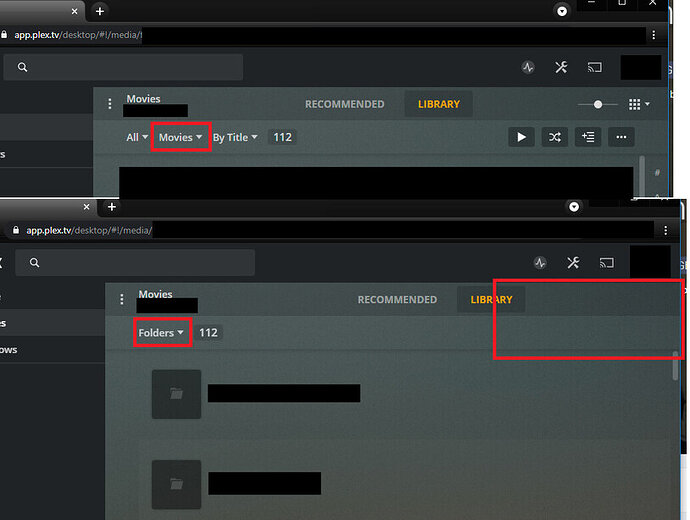Image resolution: width=690 pixels, height=520 pixels.
Task: Add to playlist using the queue icon
Action: tap(588, 137)
